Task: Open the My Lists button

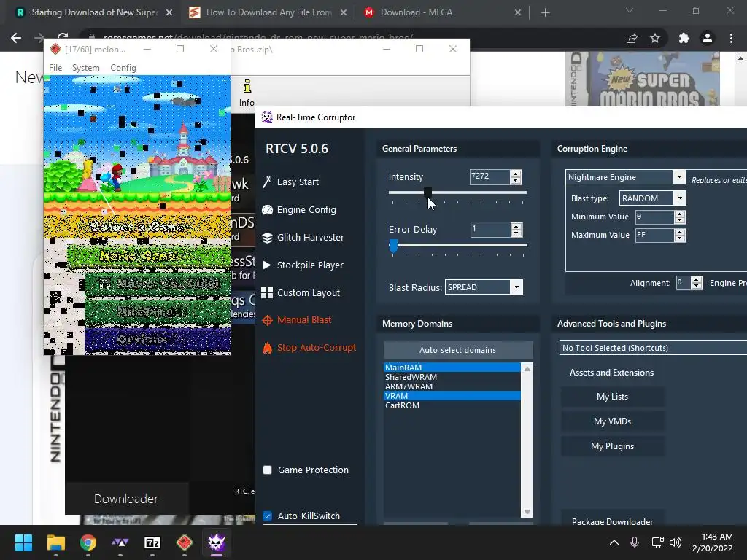Action: (613, 397)
